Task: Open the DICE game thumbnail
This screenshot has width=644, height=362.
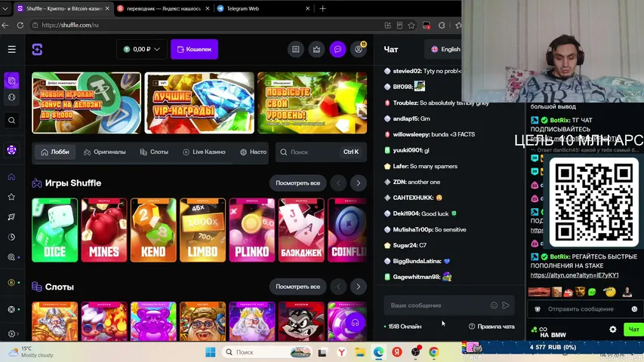Action: point(54,230)
